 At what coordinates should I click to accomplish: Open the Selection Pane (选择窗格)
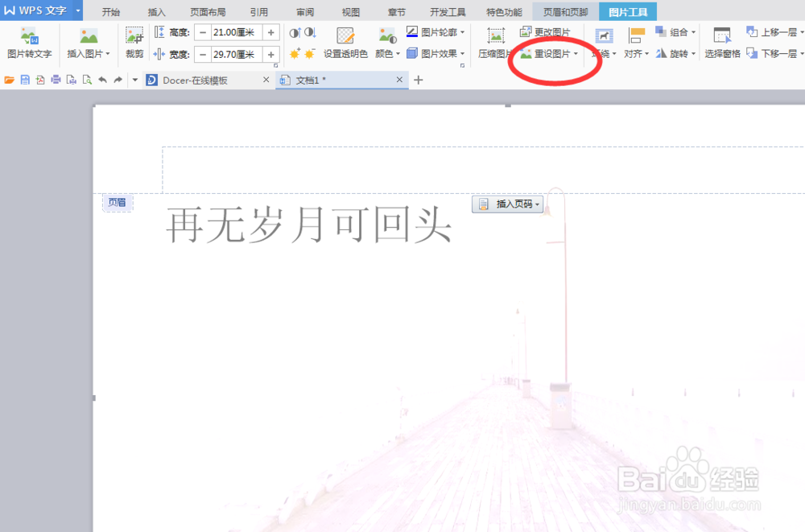coord(720,44)
